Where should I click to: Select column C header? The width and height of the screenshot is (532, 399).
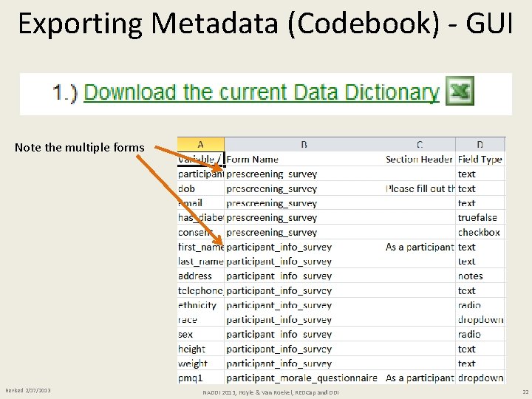pos(419,144)
